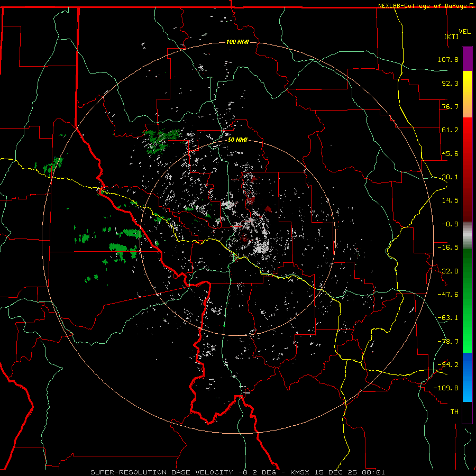Select the -78.7 velocity scale value
476x476 pixels.
click(x=448, y=342)
